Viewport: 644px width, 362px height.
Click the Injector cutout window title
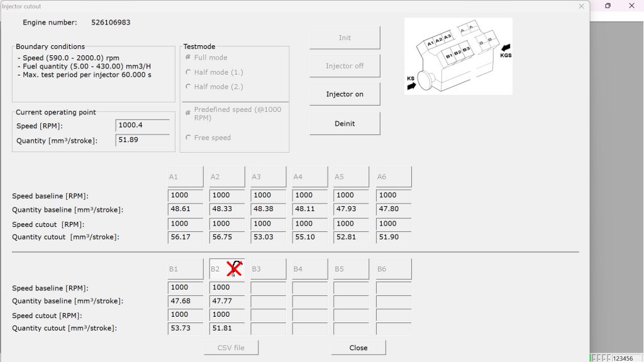[21, 6]
